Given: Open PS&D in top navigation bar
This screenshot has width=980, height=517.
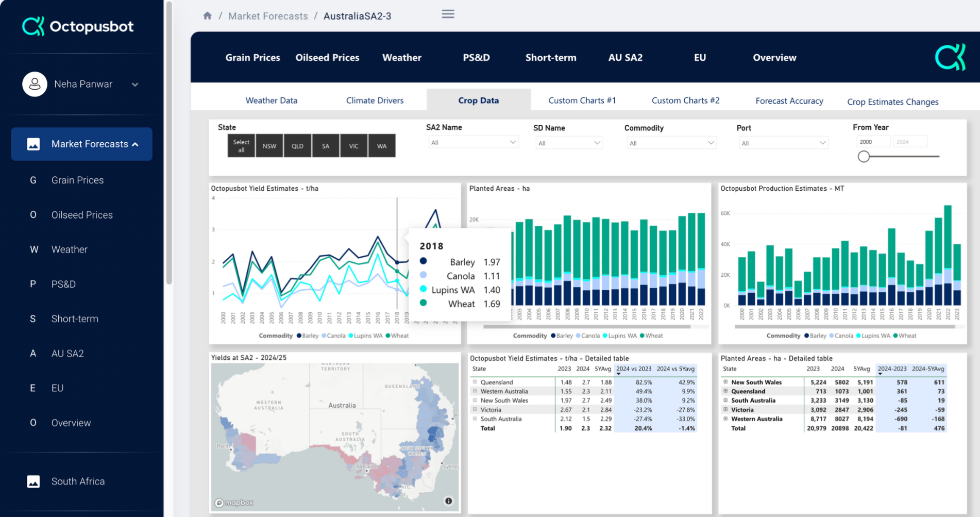Looking at the screenshot, I should point(476,58).
